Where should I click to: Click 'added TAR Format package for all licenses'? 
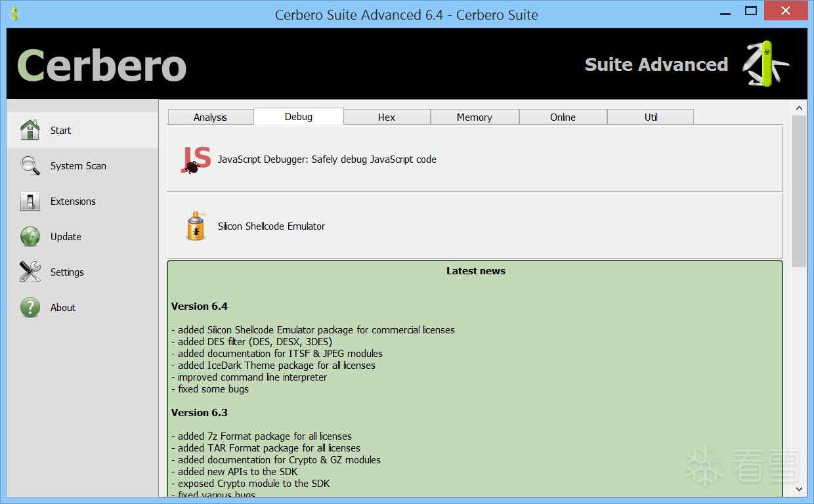[266, 448]
